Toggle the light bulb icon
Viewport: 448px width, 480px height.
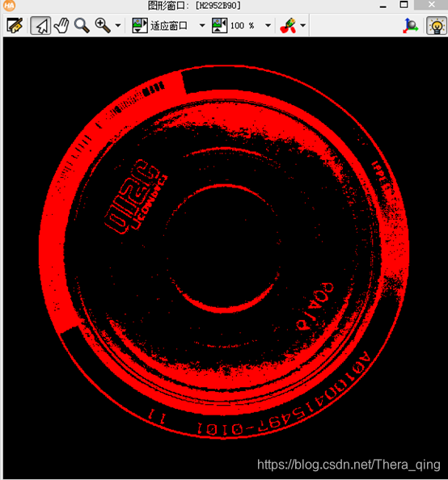click(437, 25)
